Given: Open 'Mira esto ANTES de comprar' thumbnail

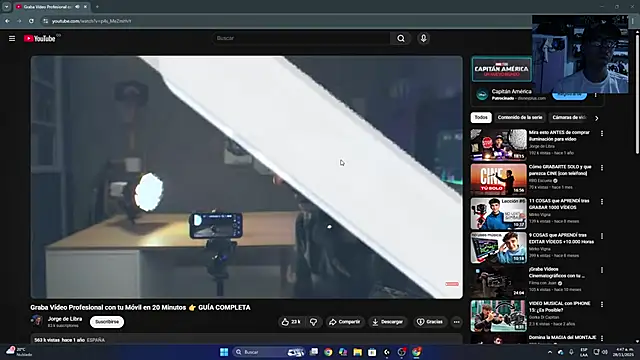Looking at the screenshot, I should (498, 145).
